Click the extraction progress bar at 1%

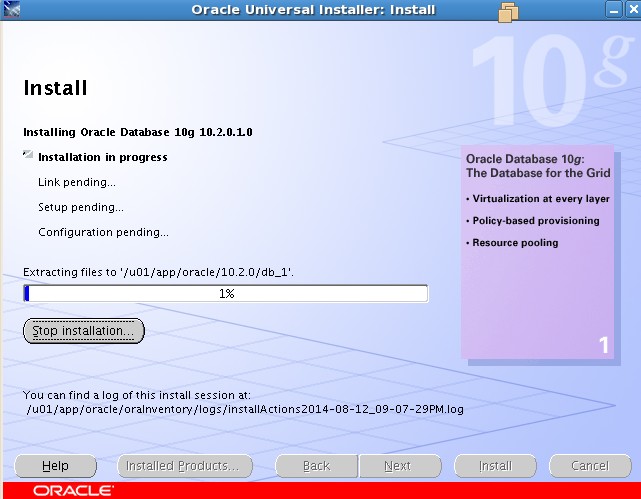(x=226, y=293)
